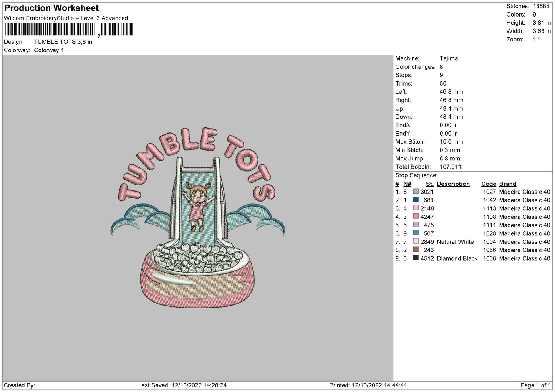Click the height value '3.81 in'

(542, 23)
